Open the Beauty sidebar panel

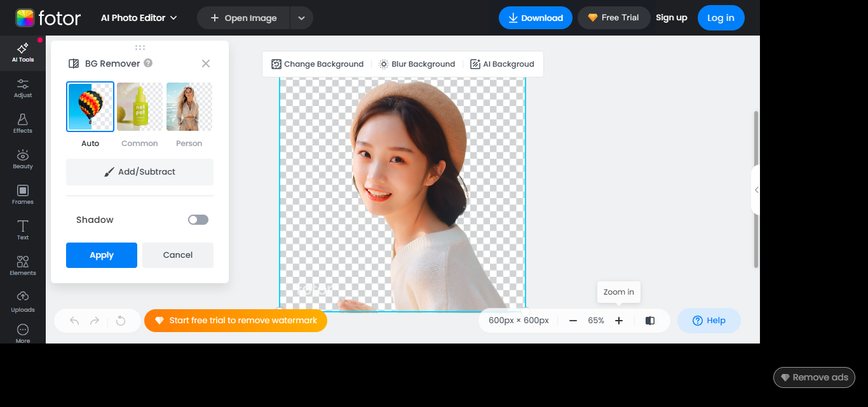pos(23,160)
